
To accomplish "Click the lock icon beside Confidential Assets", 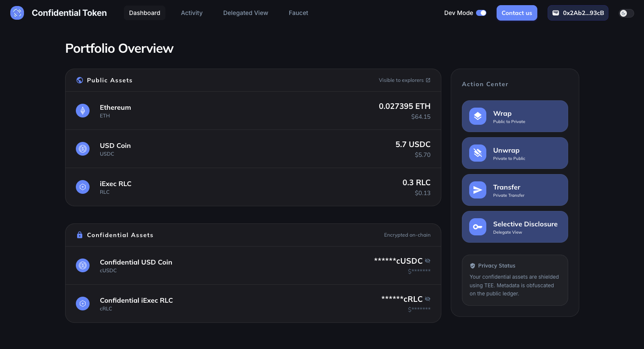I will coord(80,235).
